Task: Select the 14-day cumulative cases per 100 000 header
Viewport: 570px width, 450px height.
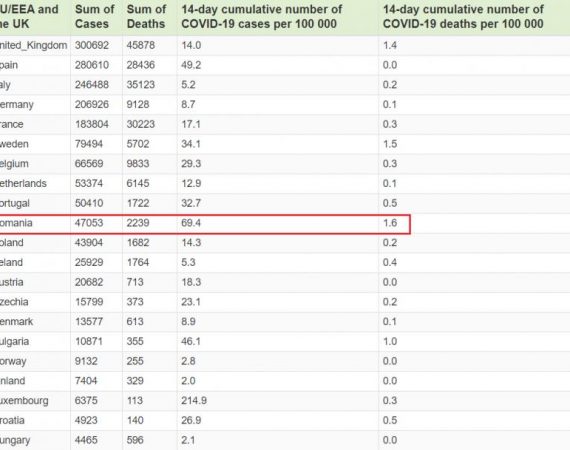Action: coord(262,17)
